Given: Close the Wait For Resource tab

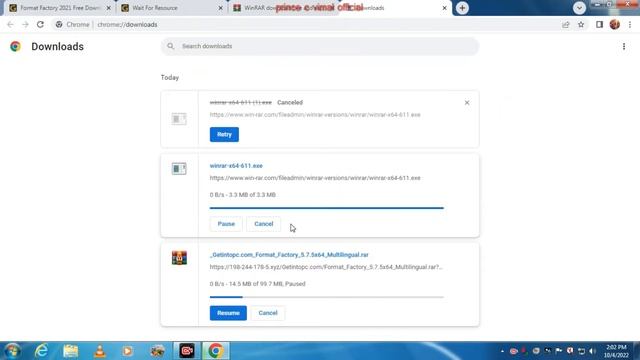Looking at the screenshot, I should tap(221, 8).
